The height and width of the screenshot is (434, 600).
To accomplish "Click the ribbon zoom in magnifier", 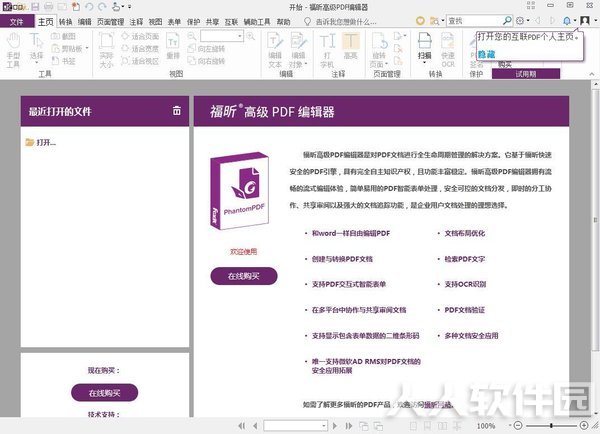I will tap(251, 36).
